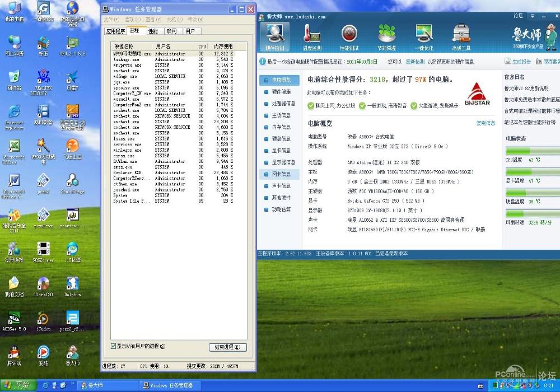Open 性能测试 gauge icon
The height and width of the screenshot is (392, 560).
coord(349,37)
